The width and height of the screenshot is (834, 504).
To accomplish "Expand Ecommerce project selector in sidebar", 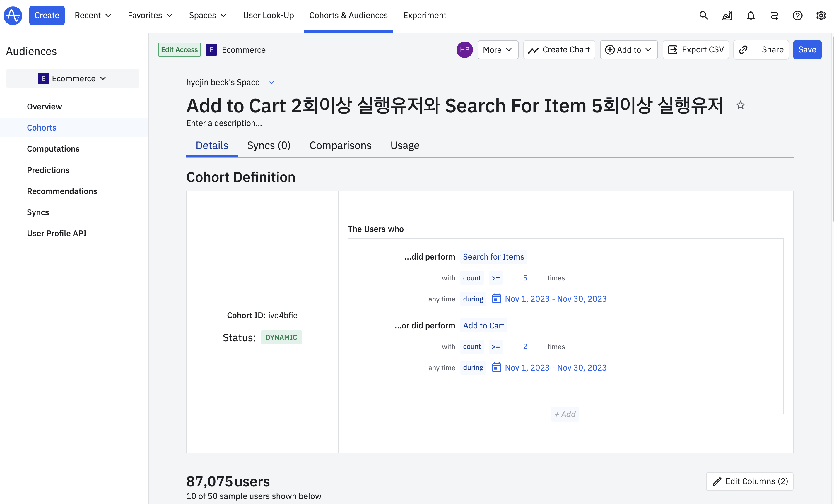I will (x=72, y=78).
